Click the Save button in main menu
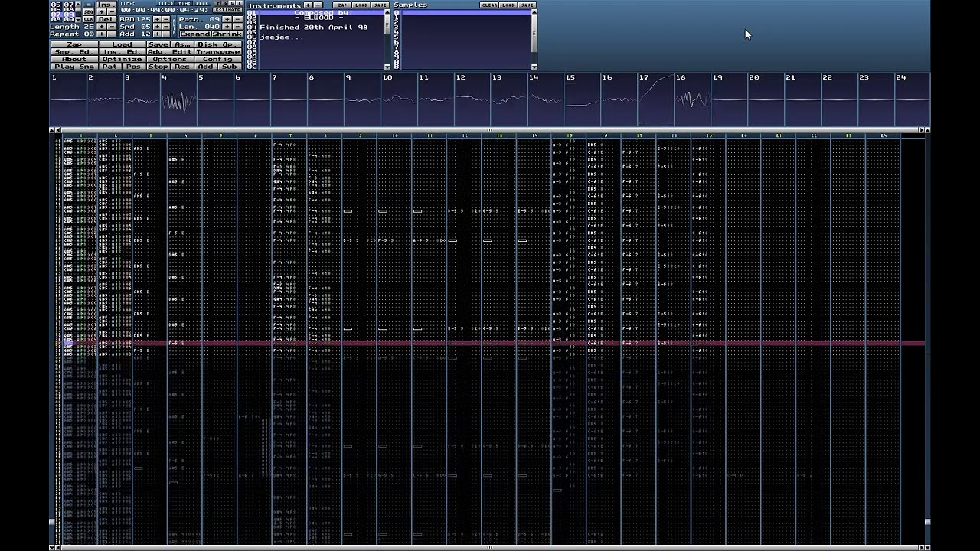980x551 pixels. [x=158, y=44]
